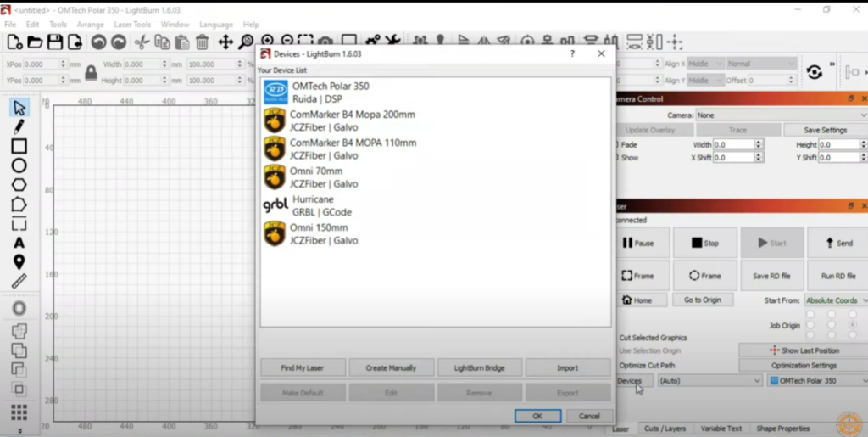Switch to the Cuts / Layers tab

(x=664, y=429)
